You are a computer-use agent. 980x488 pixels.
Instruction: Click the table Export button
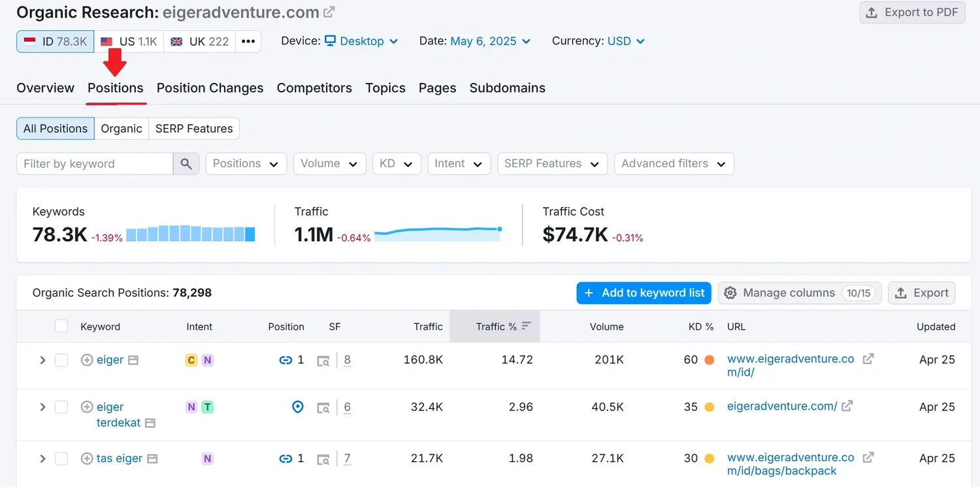(922, 293)
